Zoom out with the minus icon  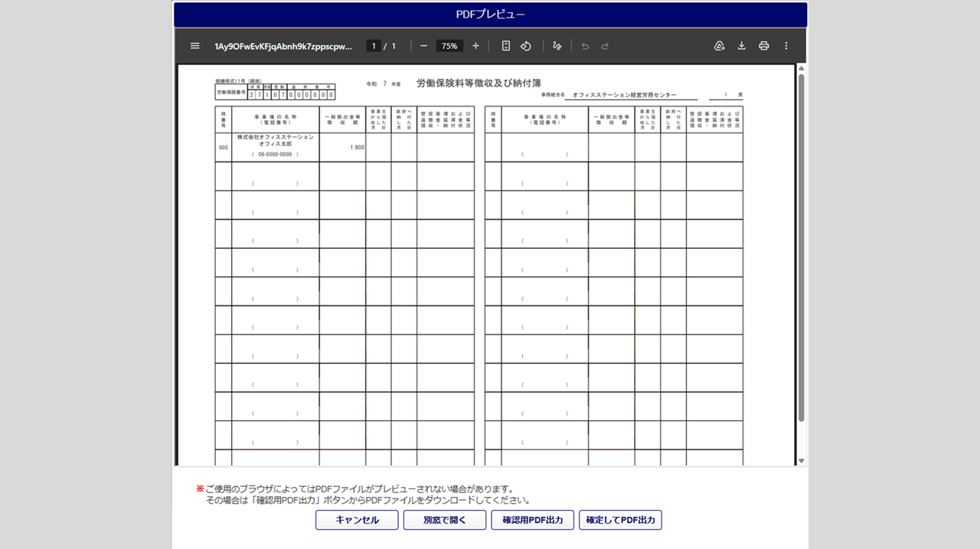(423, 46)
